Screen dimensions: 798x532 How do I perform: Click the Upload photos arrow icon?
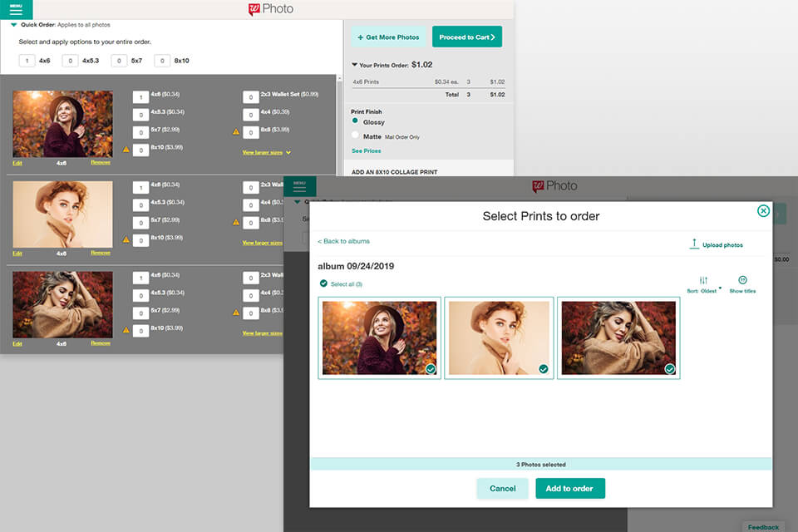[694, 244]
